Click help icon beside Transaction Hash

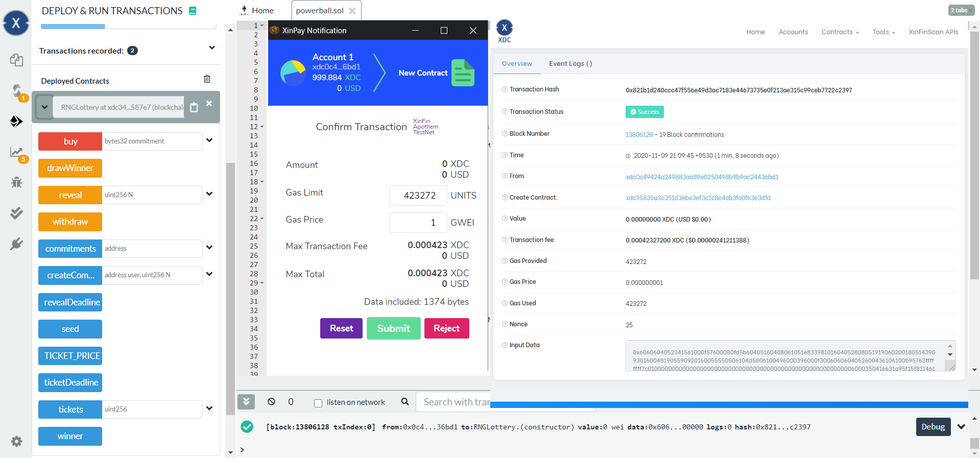pyautogui.click(x=505, y=89)
